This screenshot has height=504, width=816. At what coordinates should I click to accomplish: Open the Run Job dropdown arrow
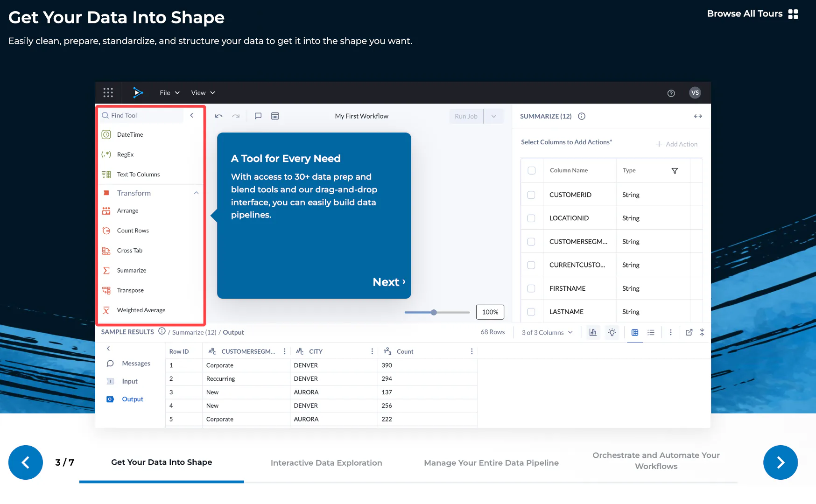494,116
